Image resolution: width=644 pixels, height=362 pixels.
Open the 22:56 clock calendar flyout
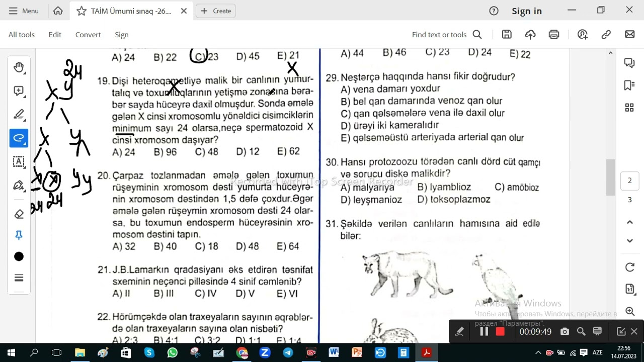pyautogui.click(x=624, y=352)
